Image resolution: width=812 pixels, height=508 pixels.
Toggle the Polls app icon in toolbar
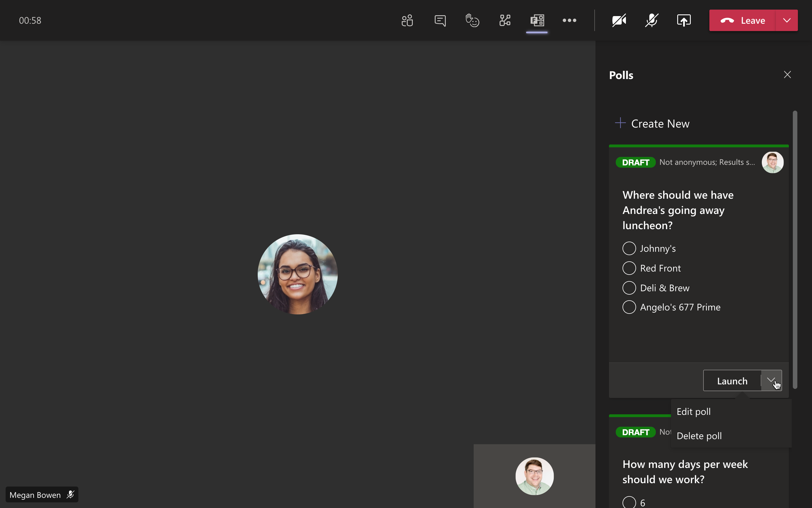(537, 21)
